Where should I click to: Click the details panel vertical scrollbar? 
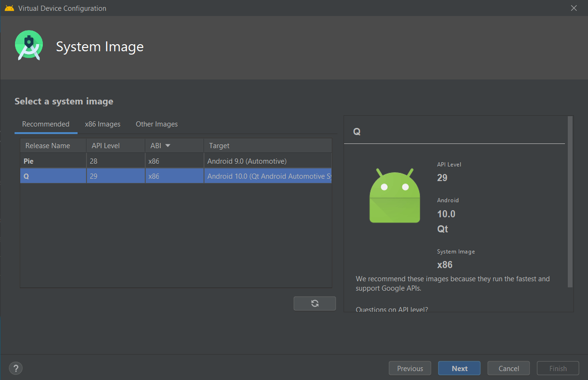[570, 202]
